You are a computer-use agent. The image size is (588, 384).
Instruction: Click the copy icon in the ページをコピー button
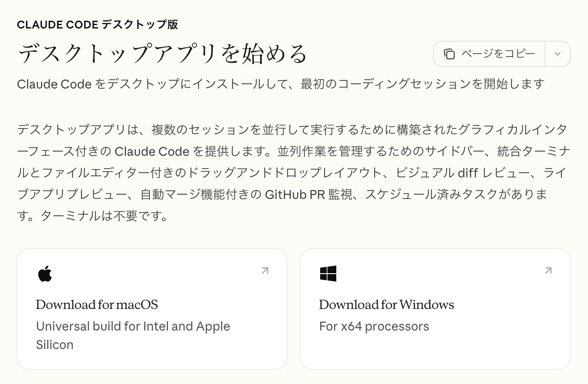point(449,54)
